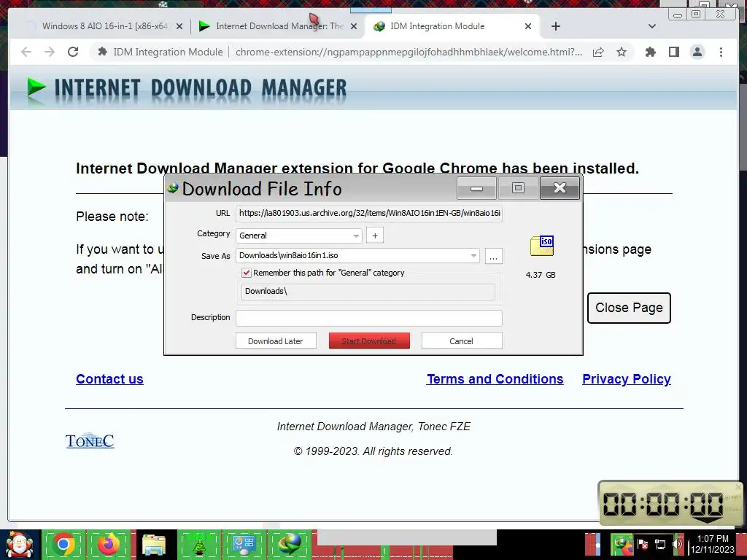
Task: Toggle the Chrome side panel icon
Action: (x=673, y=52)
